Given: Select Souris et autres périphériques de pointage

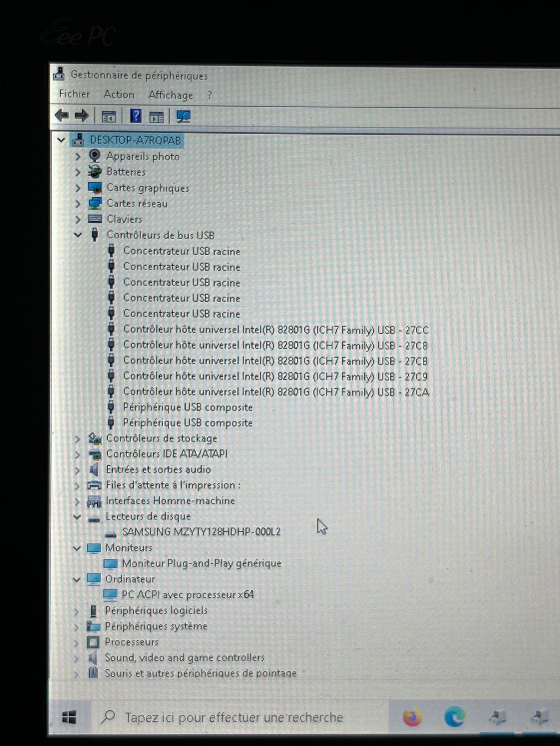Looking at the screenshot, I should coord(201,673).
